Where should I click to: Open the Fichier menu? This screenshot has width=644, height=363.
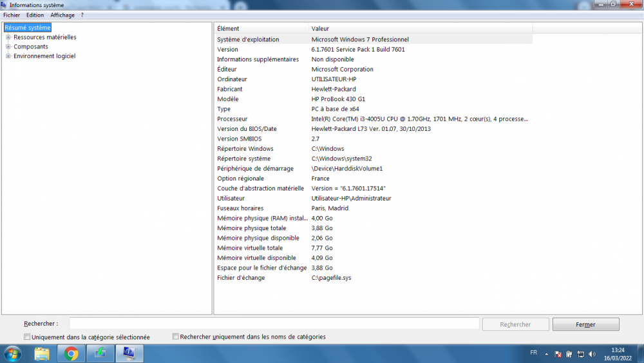(12, 15)
